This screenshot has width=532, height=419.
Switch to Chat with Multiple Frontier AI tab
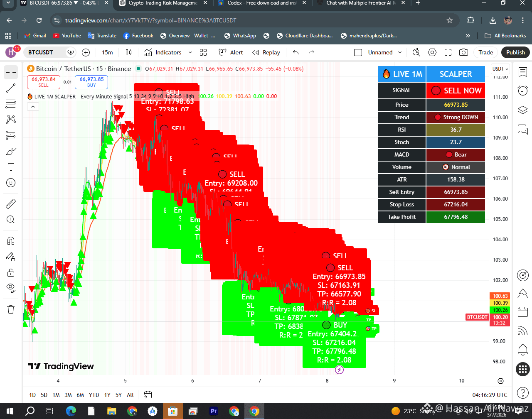click(x=361, y=3)
